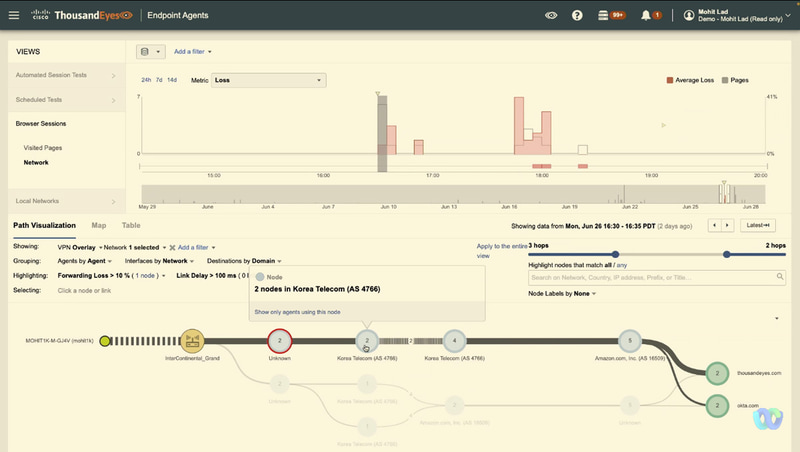The image size is (800, 452).
Task: Expand Automated Session Tests view
Action: 66,75
